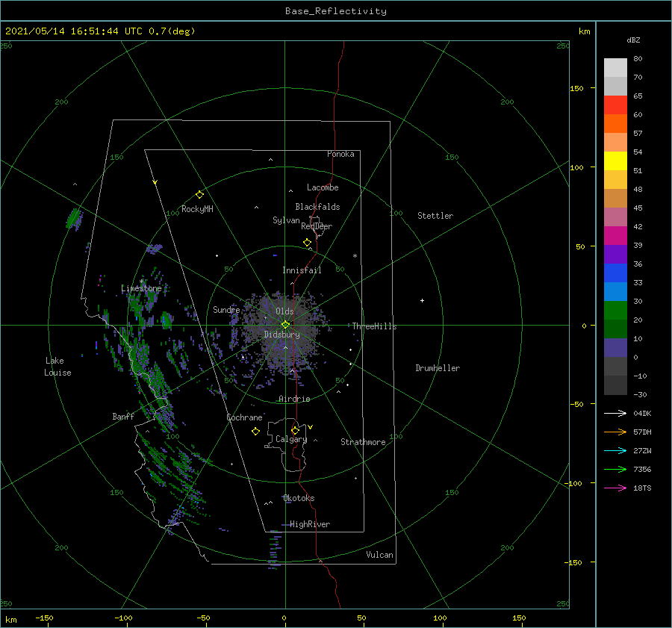Screen dimensions: 672x628
Task: Click the green echo blob near Limestone
Action: (165, 320)
